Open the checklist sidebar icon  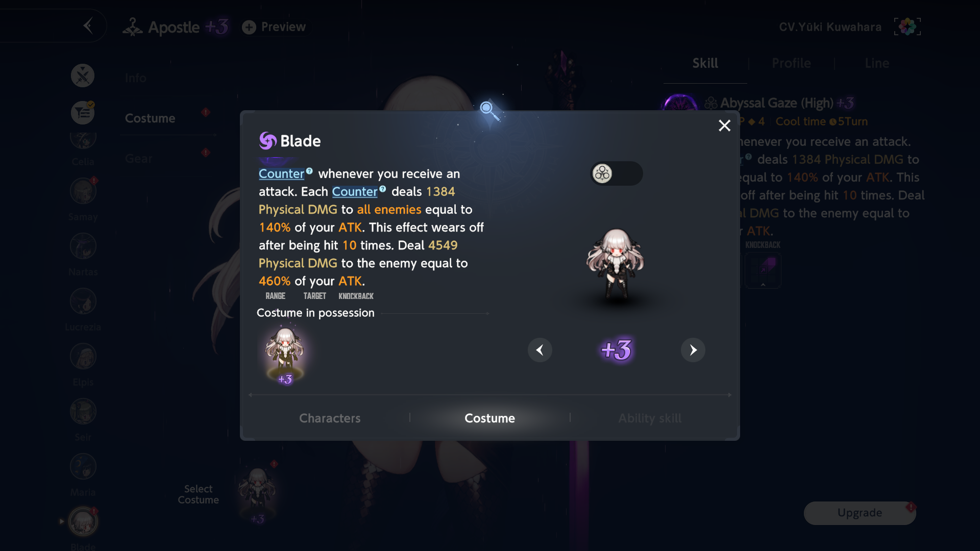click(83, 113)
